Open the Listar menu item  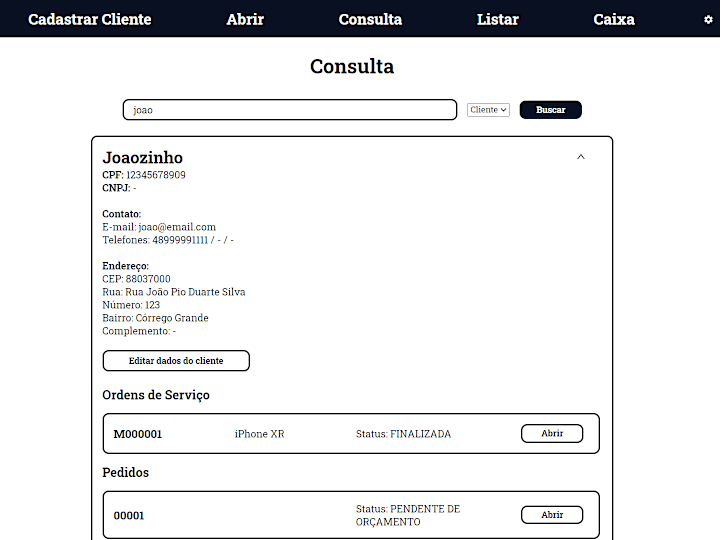(497, 19)
